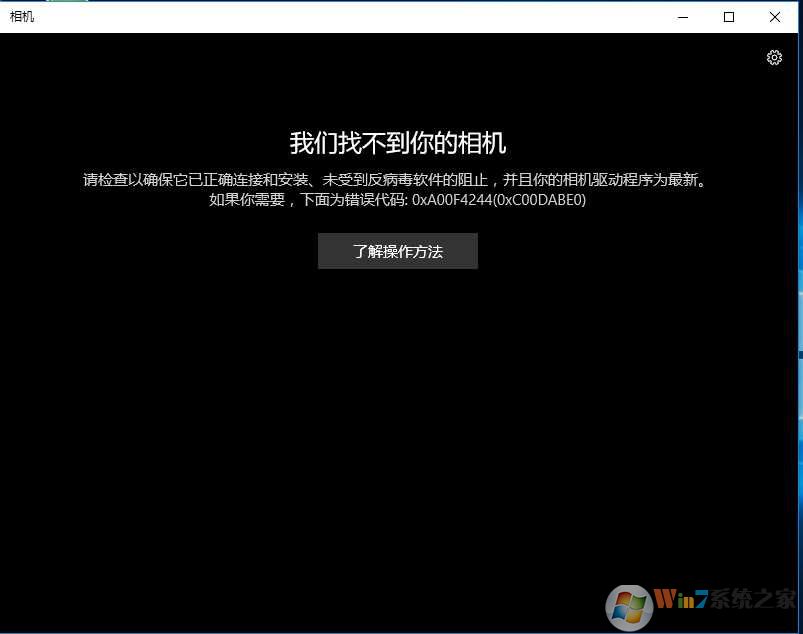This screenshot has width=803, height=634.
Task: Maximize the 相机 window
Action: coord(729,17)
